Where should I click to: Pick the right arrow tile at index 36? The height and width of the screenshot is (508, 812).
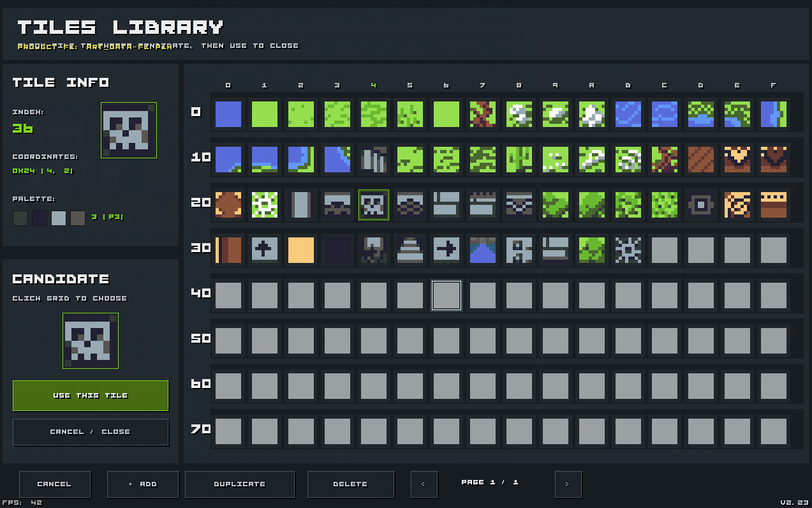click(x=447, y=250)
